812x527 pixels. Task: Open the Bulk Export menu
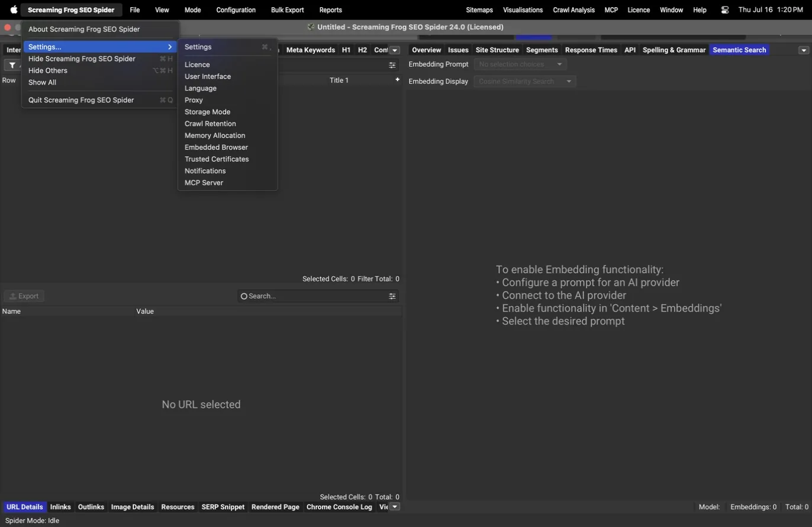tap(288, 10)
